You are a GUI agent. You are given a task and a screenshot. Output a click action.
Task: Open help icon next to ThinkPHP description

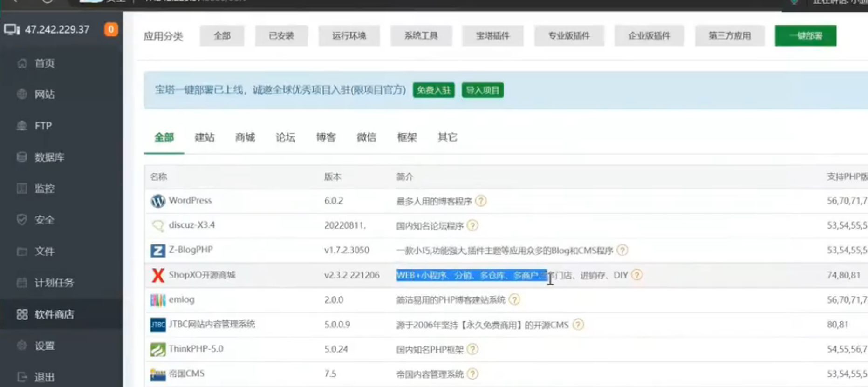(472, 349)
